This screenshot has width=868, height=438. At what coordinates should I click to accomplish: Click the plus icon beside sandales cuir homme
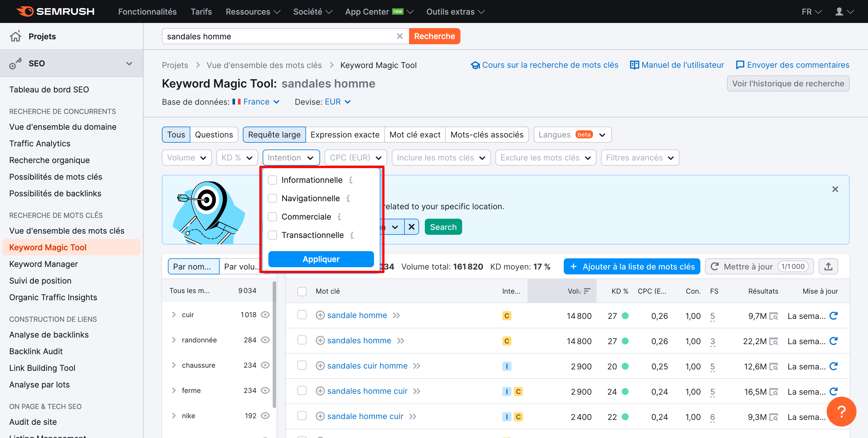[x=320, y=366]
